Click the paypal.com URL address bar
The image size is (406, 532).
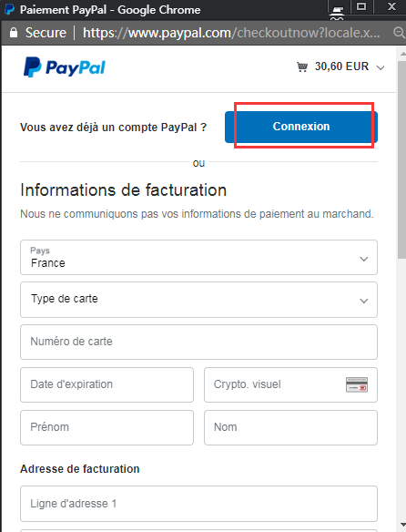coord(230,33)
